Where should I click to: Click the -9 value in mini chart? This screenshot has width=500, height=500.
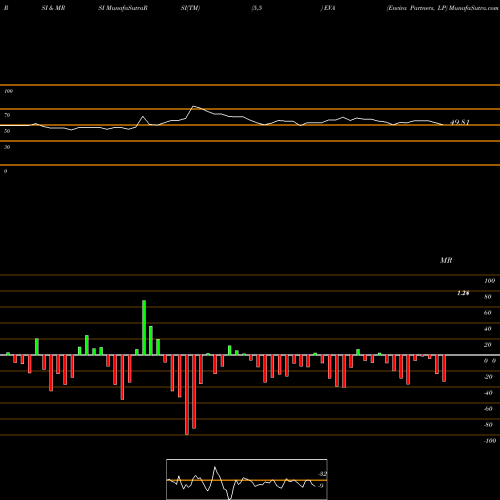[x=320, y=486]
